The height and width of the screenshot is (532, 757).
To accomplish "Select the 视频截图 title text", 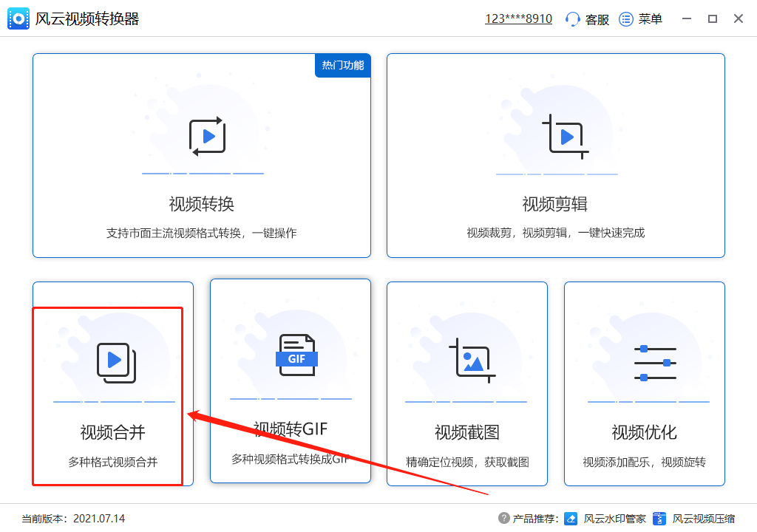I will (467, 432).
